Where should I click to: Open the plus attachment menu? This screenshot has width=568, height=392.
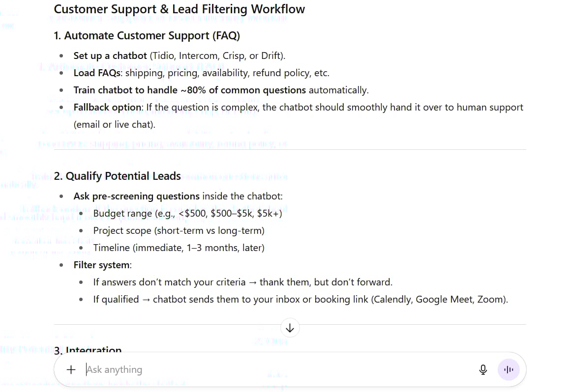point(71,369)
